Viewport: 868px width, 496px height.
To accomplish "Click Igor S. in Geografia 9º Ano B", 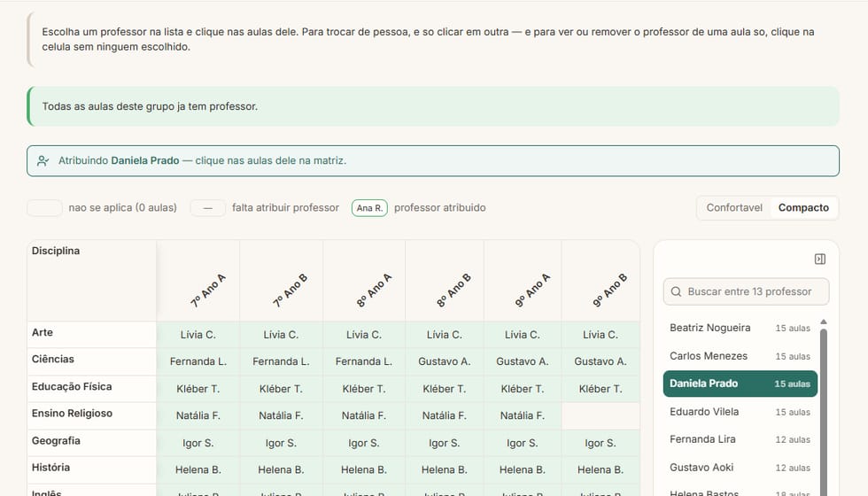I will coord(601,443).
